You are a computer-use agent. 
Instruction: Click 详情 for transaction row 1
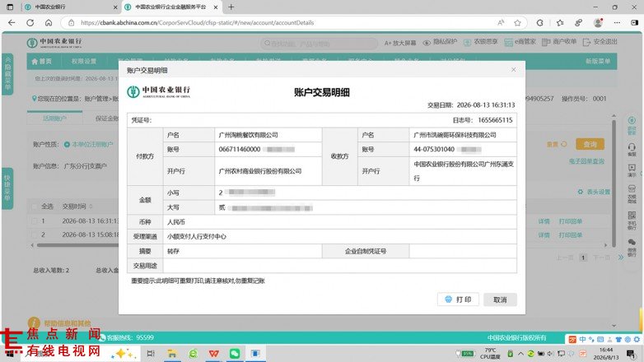544,221
